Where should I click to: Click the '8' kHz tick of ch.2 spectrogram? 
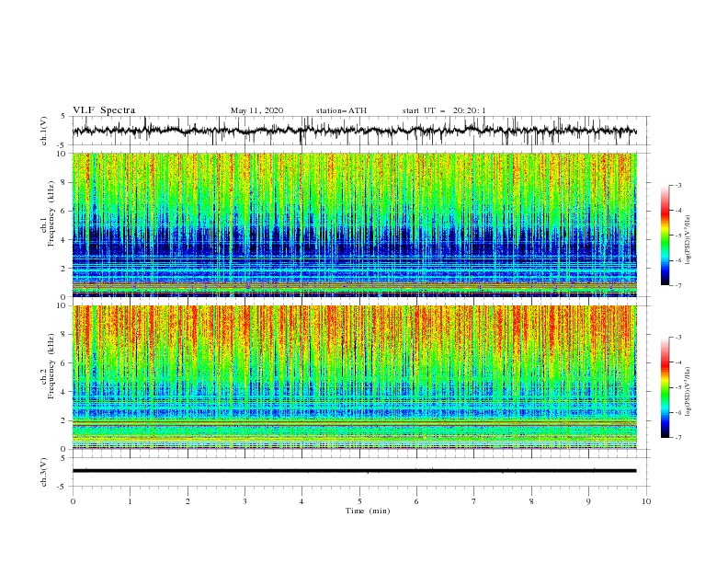(63, 335)
